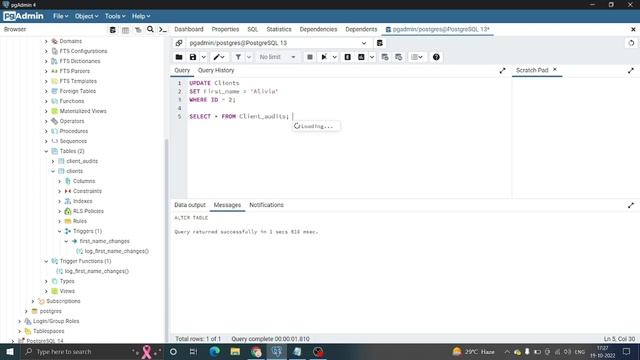Viewport: 640px width, 360px height.
Task: Switch to the Notifications tab
Action: pyautogui.click(x=266, y=205)
